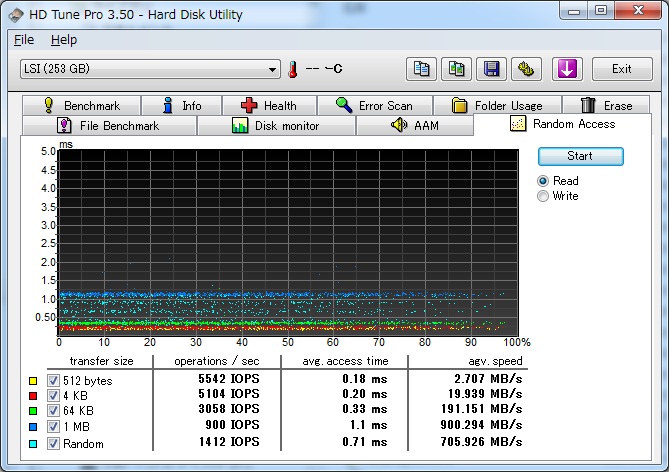Open the Folder Usage tab

(497, 105)
